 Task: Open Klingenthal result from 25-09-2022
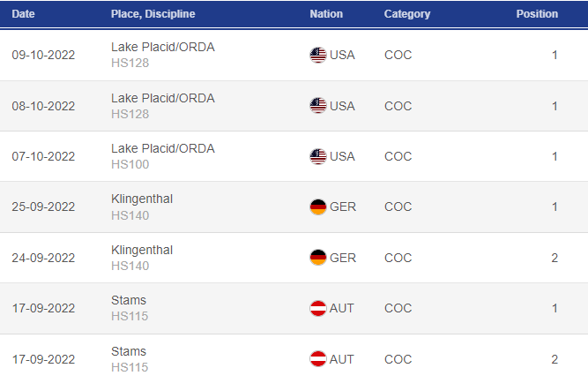click(294, 207)
